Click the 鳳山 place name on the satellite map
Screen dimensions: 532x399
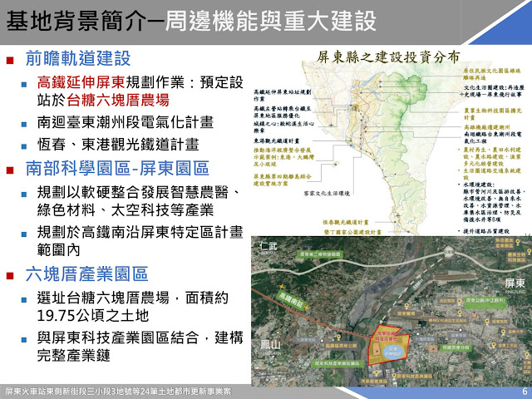click(270, 346)
